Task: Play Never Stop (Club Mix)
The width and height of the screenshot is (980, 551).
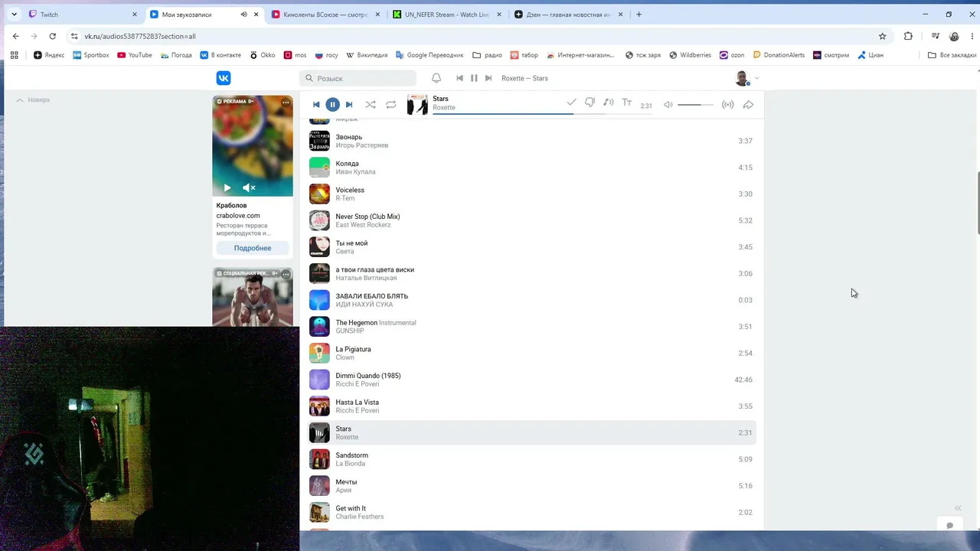Action: click(x=532, y=220)
